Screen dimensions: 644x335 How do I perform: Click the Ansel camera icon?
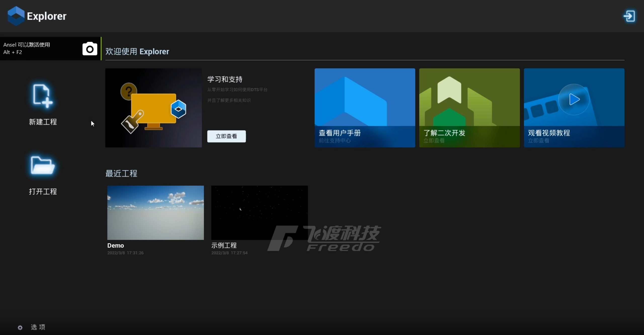[x=90, y=49]
